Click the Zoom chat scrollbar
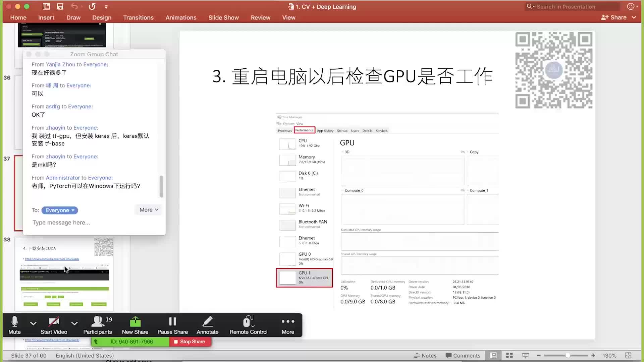This screenshot has width=644, height=362. (x=161, y=186)
